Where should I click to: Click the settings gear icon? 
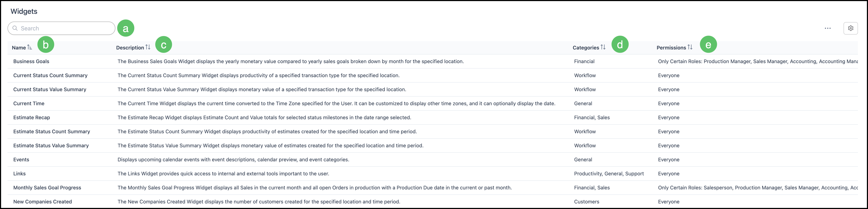click(x=850, y=28)
